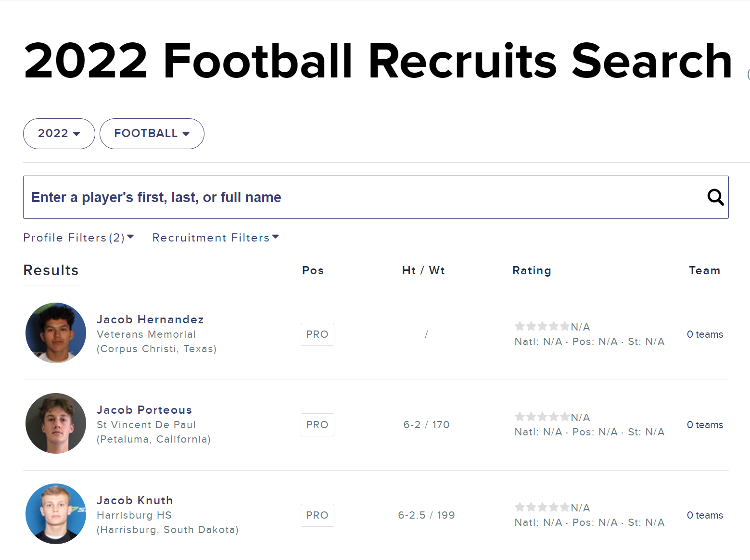The image size is (750, 560).
Task: Open the FOOTBALL sport dropdown
Action: (x=152, y=134)
